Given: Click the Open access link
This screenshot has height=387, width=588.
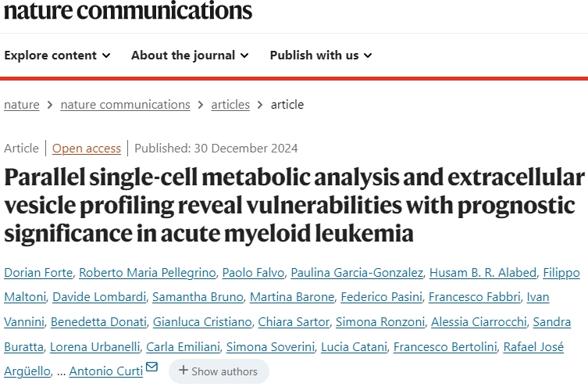Looking at the screenshot, I should (87, 149).
